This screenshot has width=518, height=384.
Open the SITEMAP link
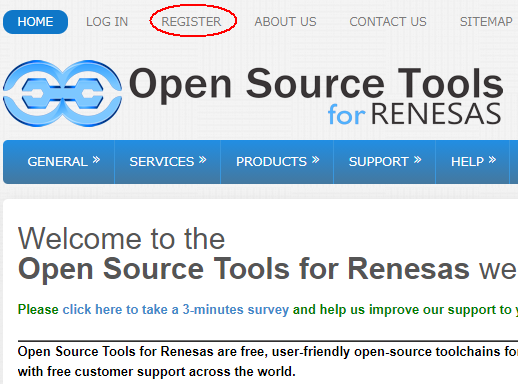tap(486, 22)
